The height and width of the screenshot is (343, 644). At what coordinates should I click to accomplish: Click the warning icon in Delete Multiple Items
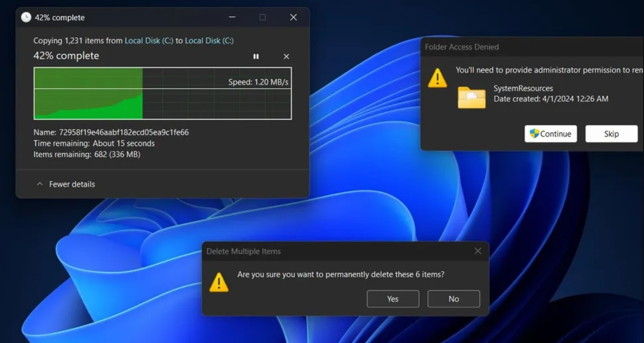coord(219,282)
